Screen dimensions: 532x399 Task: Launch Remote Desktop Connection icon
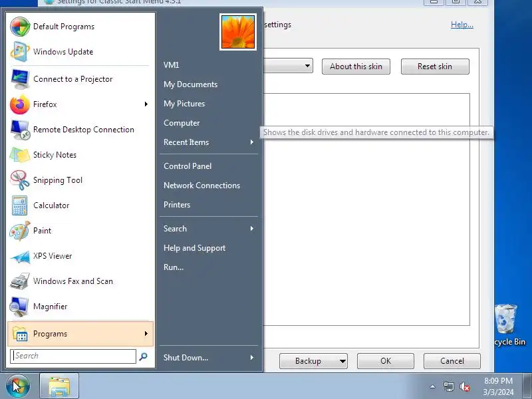tap(20, 130)
